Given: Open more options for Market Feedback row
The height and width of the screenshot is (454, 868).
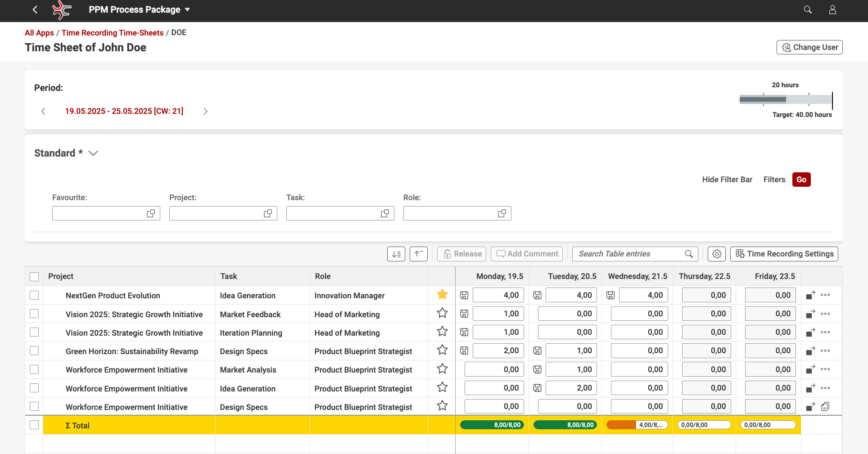Looking at the screenshot, I should coord(825,314).
